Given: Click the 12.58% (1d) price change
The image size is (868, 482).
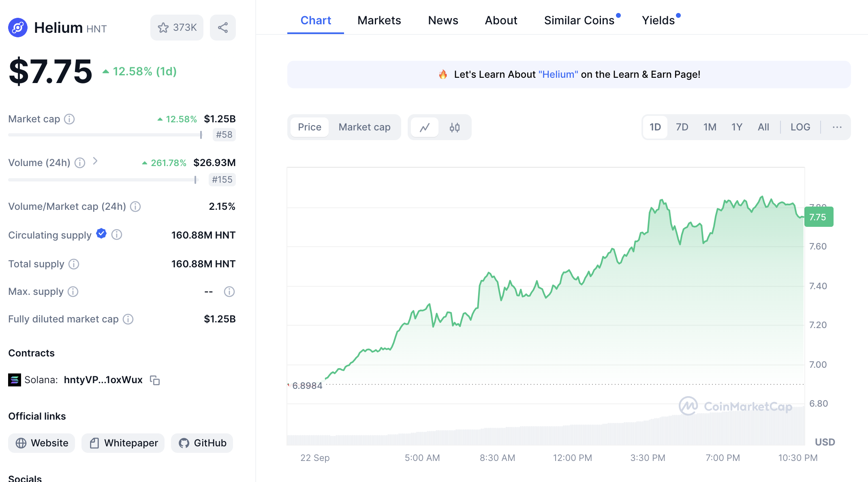Looking at the screenshot, I should click(x=140, y=71).
